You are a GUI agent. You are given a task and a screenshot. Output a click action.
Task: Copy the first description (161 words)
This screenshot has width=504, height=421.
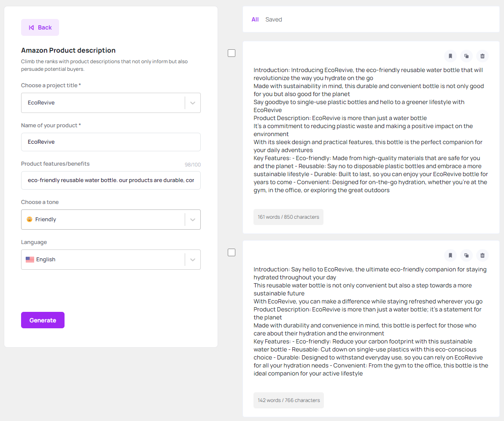pyautogui.click(x=466, y=56)
